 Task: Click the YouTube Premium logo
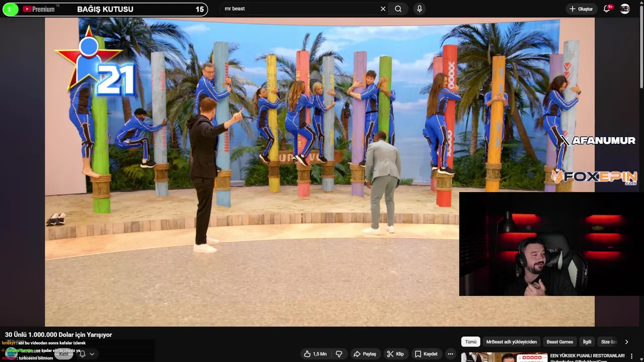coord(39,9)
